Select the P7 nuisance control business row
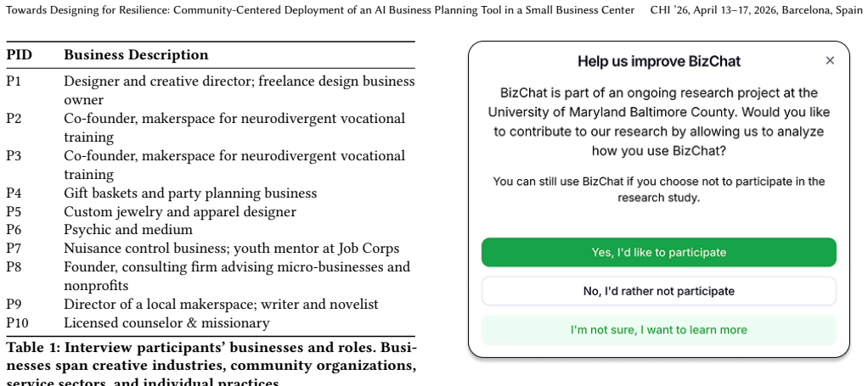Image resolution: width=868 pixels, height=386 pixels. pos(211,249)
